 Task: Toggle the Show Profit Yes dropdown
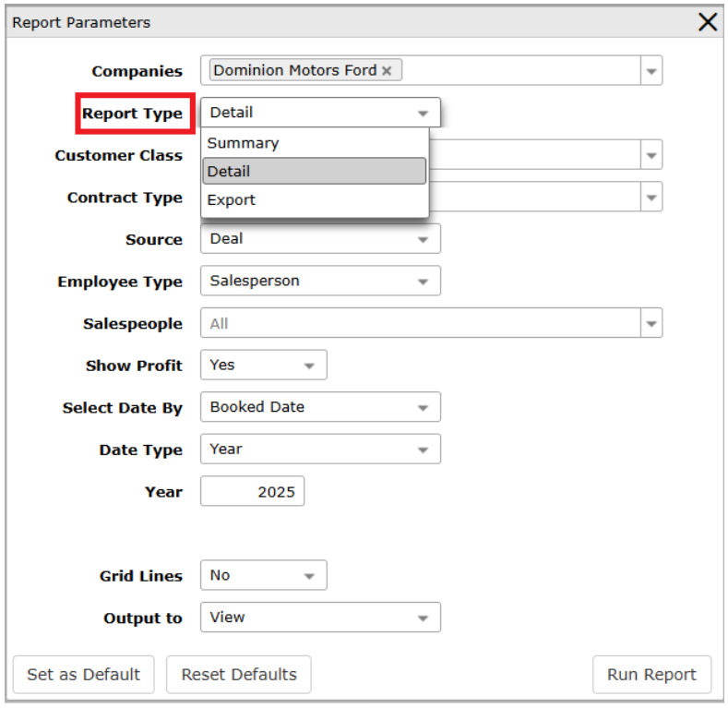[x=263, y=366]
